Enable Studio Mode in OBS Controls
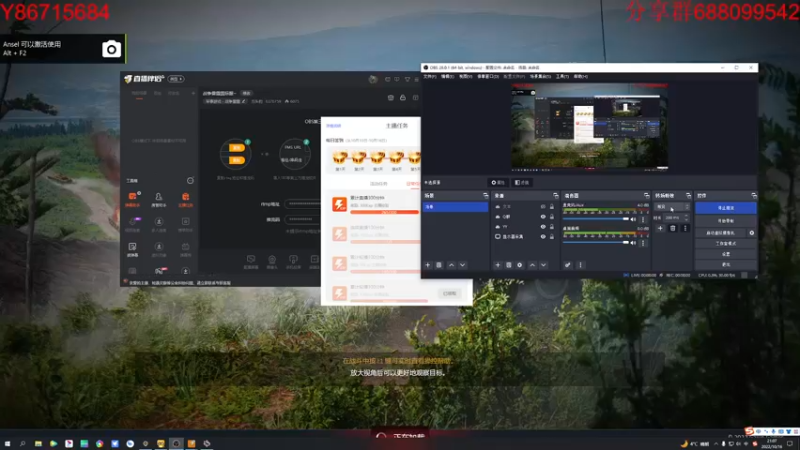The width and height of the screenshot is (800, 450). (726, 243)
